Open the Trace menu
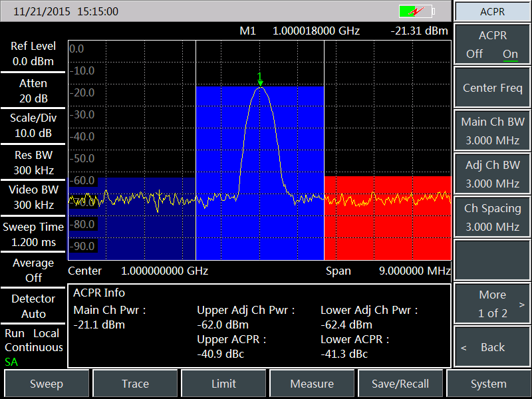 coord(135,384)
